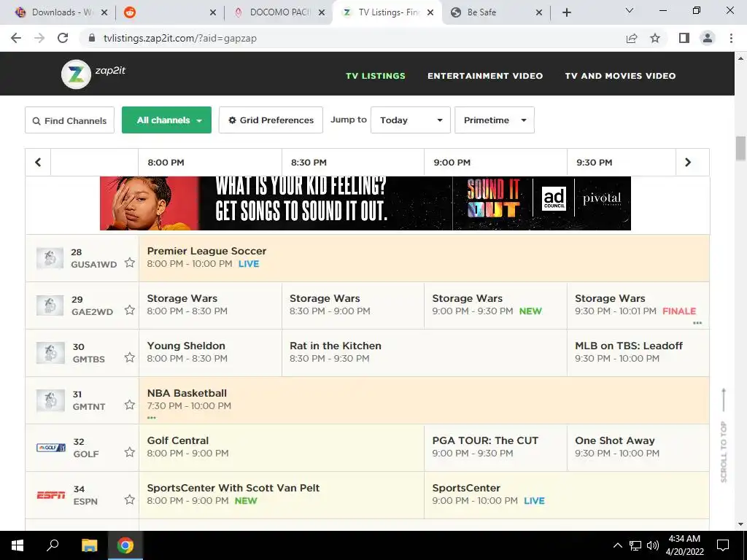Image resolution: width=747 pixels, height=560 pixels.
Task: Open PGA TOUR: The CUT listing
Action: tap(495, 448)
